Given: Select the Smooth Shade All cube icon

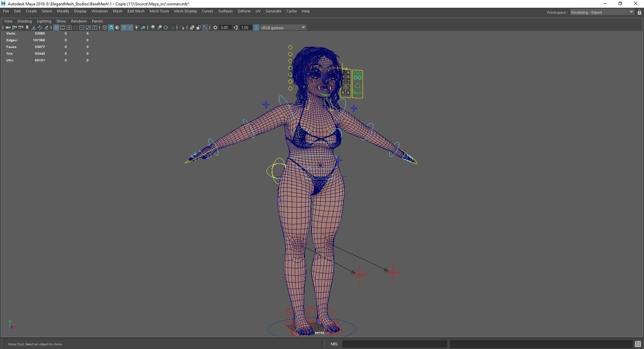Looking at the screenshot, I should coord(111,28).
